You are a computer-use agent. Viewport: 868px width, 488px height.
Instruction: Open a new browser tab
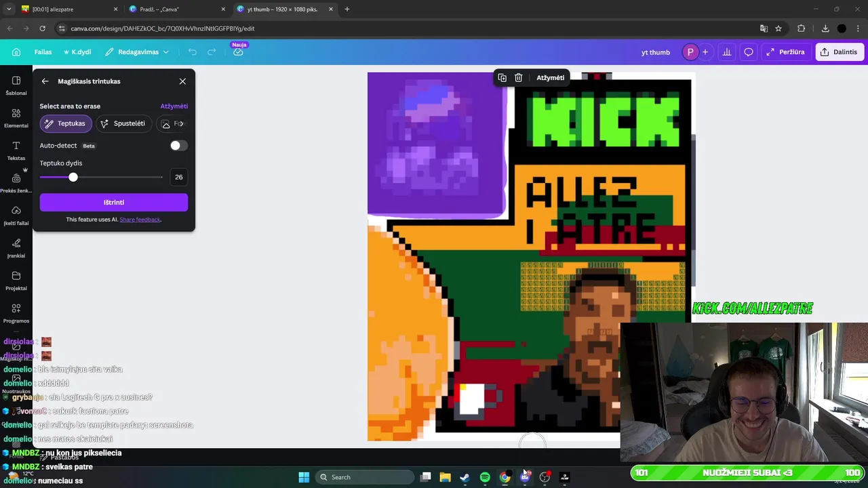(x=347, y=9)
